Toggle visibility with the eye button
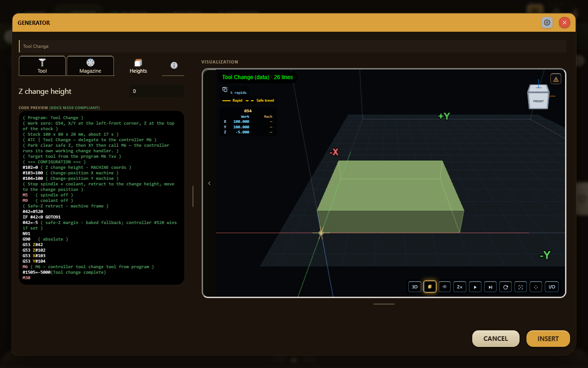Image resolution: width=588 pixels, height=368 pixels. click(x=445, y=287)
